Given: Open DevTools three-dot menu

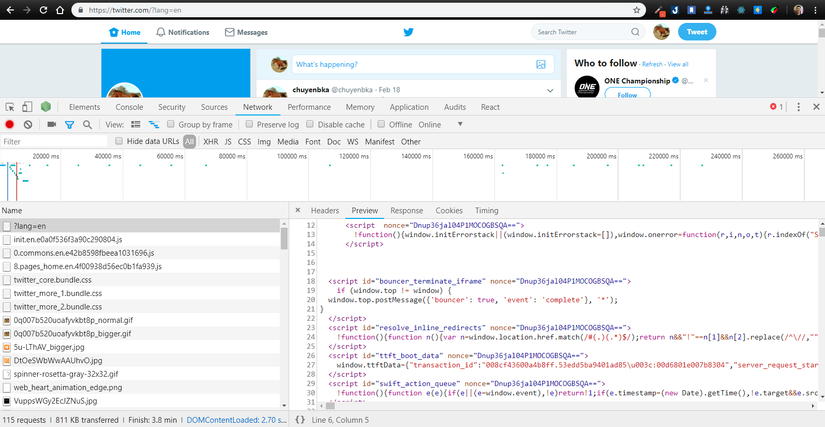Looking at the screenshot, I should coord(798,107).
